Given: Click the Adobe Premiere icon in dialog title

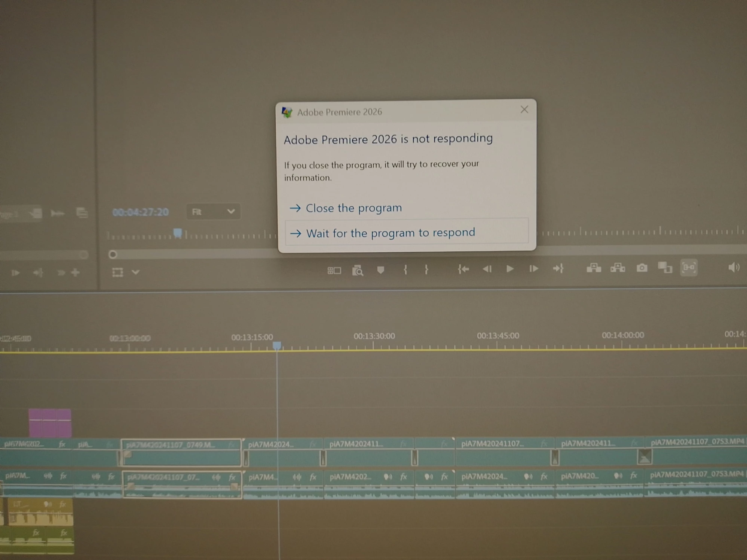Looking at the screenshot, I should click(287, 112).
